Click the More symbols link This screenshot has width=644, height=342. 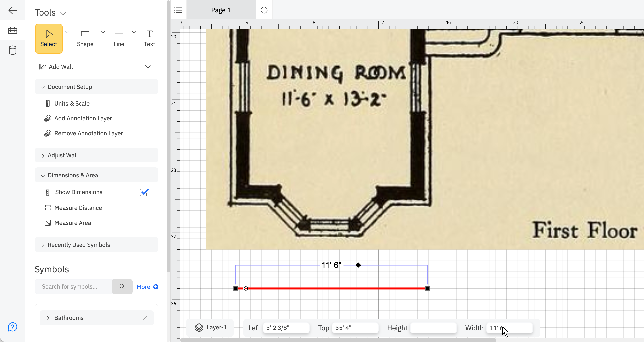point(144,287)
